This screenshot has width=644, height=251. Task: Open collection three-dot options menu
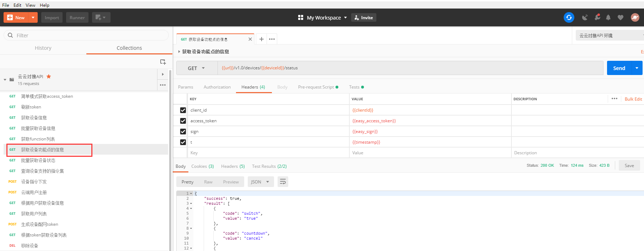[163, 85]
